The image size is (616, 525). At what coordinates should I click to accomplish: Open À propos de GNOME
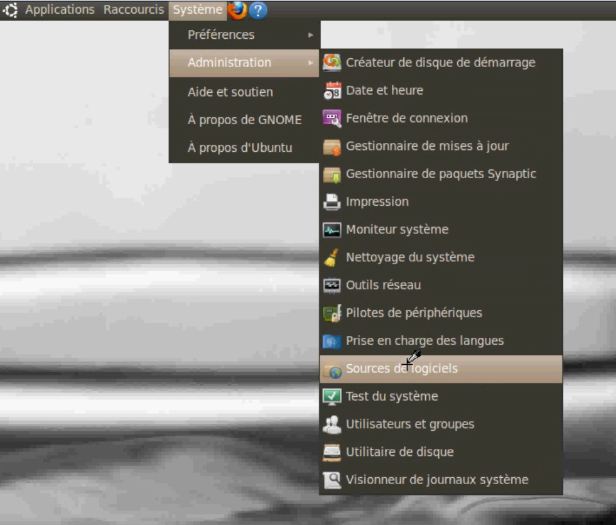pyautogui.click(x=244, y=120)
